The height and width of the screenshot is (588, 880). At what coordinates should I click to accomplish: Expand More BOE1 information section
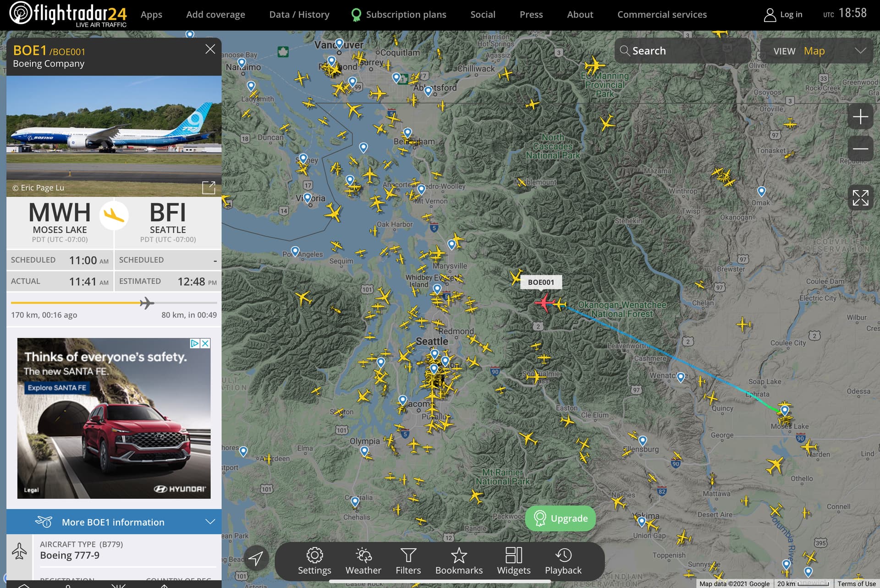coord(114,522)
